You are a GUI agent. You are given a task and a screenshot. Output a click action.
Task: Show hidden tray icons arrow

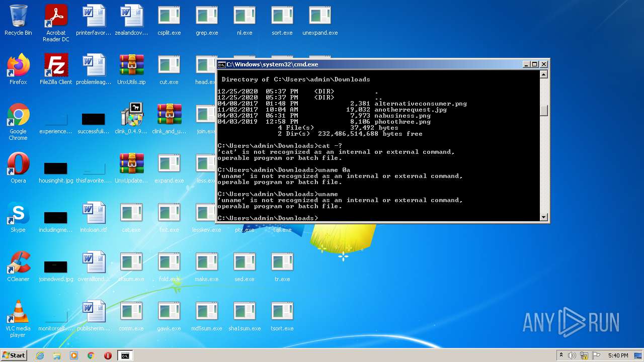coord(561,355)
